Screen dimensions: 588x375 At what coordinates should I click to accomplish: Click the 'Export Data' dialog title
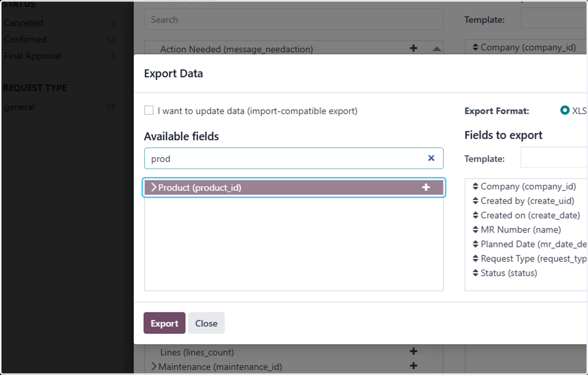173,74
